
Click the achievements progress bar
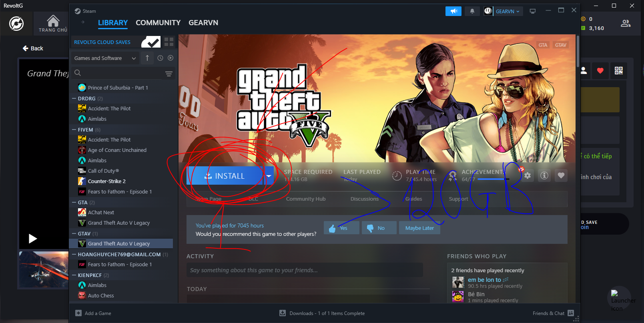coord(493,179)
